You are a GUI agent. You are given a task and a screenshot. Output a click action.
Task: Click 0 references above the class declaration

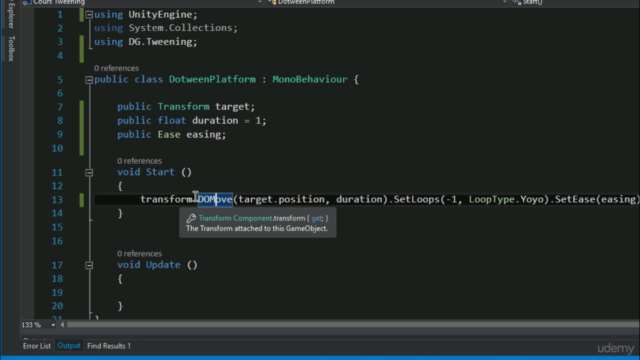[x=116, y=68]
